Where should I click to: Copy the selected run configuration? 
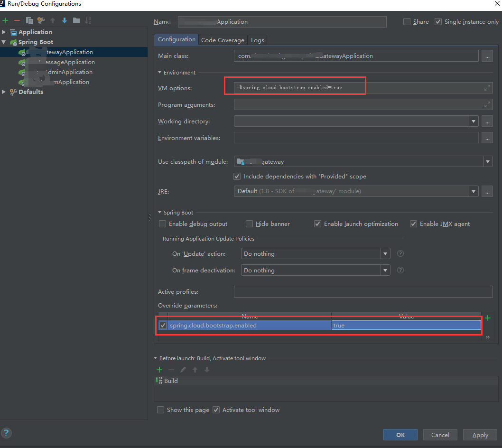point(28,20)
